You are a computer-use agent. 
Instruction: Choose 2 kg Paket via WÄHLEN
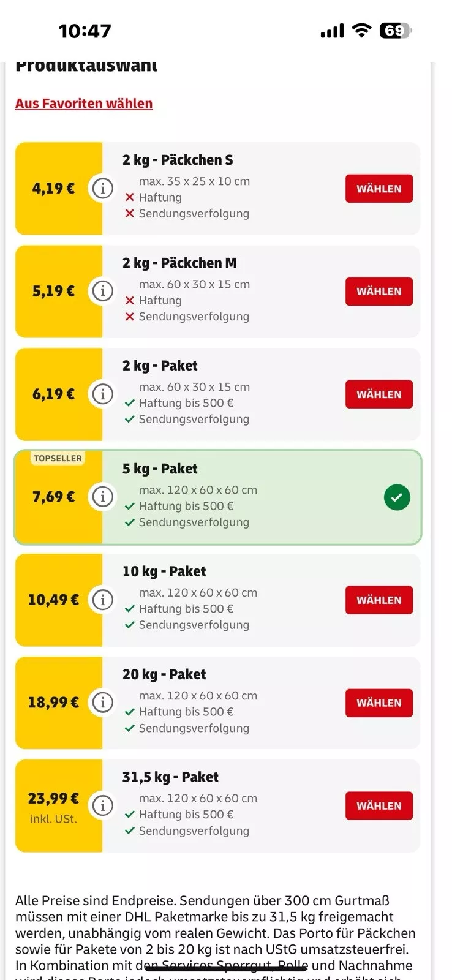379,394
